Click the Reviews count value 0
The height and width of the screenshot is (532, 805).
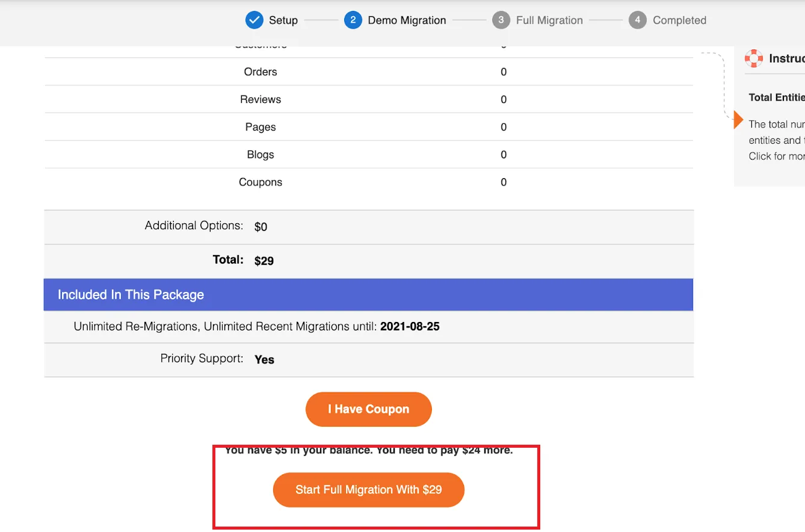504,99
